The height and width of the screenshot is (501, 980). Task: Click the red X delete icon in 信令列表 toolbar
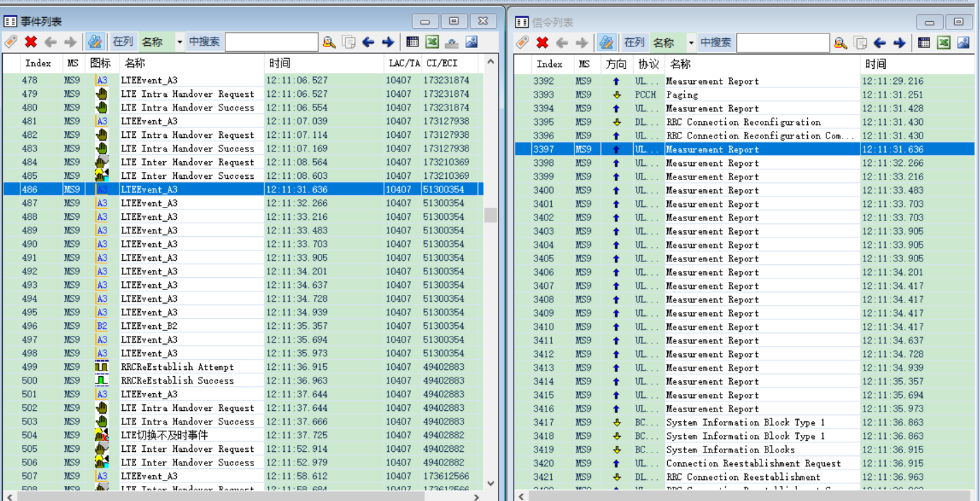[542, 42]
